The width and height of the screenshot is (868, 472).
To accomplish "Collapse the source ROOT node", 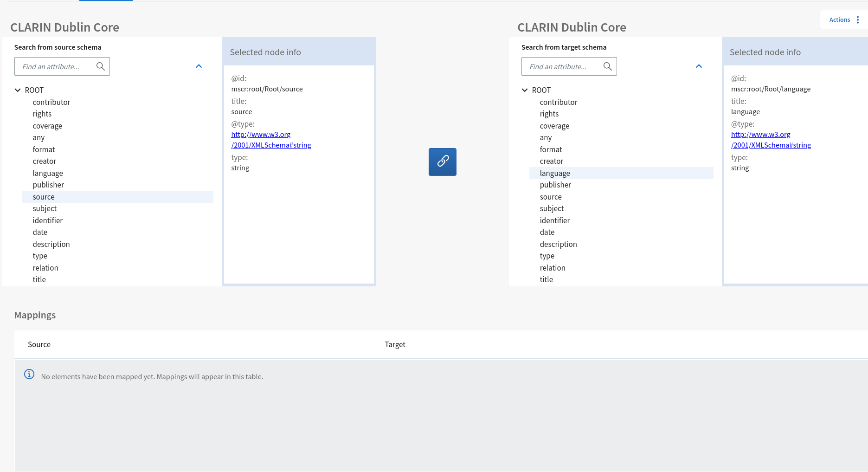I will click(x=18, y=90).
